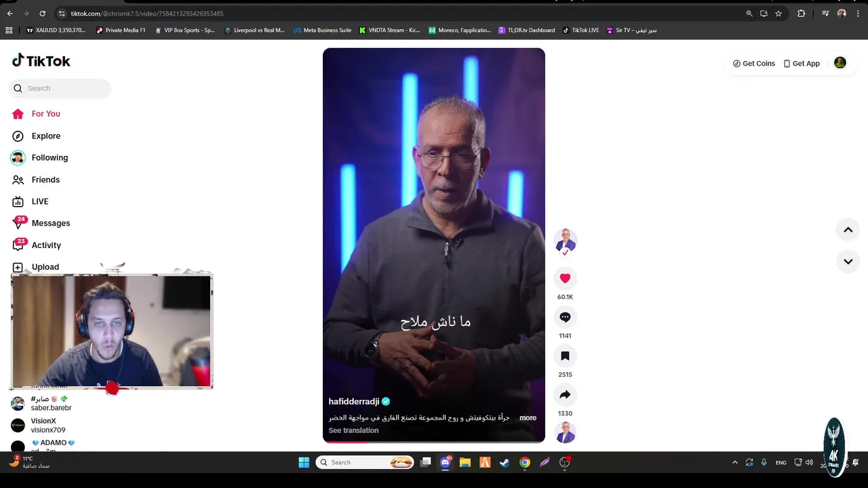Open Chrome apps grid in bookmarks bar

[9, 30]
